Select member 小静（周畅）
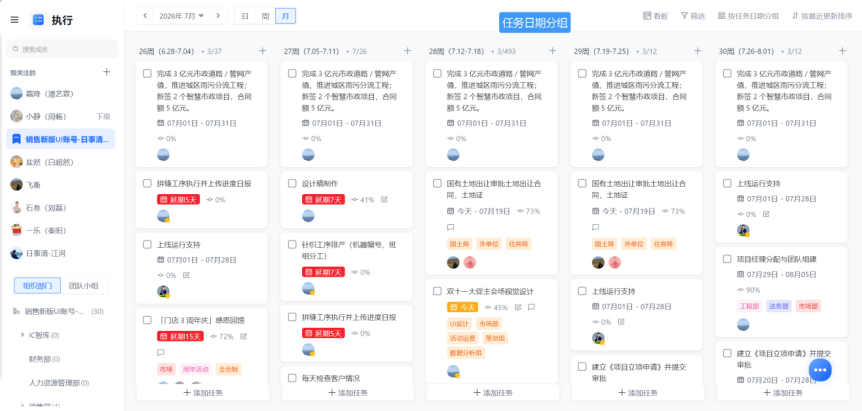The width and height of the screenshot is (862, 411). point(60,116)
